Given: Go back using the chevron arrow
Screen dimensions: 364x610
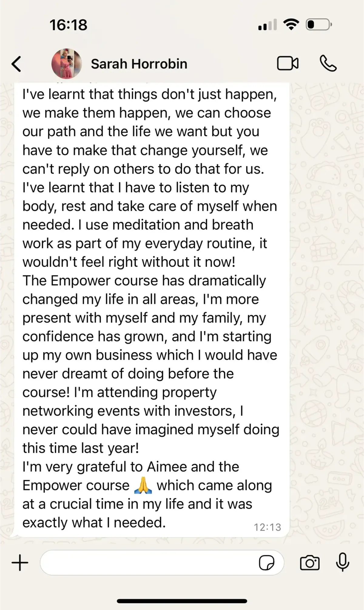Looking at the screenshot, I should (16, 64).
